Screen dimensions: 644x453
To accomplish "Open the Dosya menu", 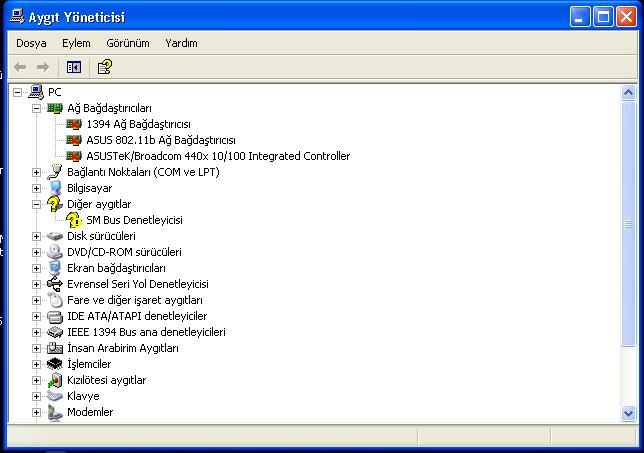I will coord(31,43).
